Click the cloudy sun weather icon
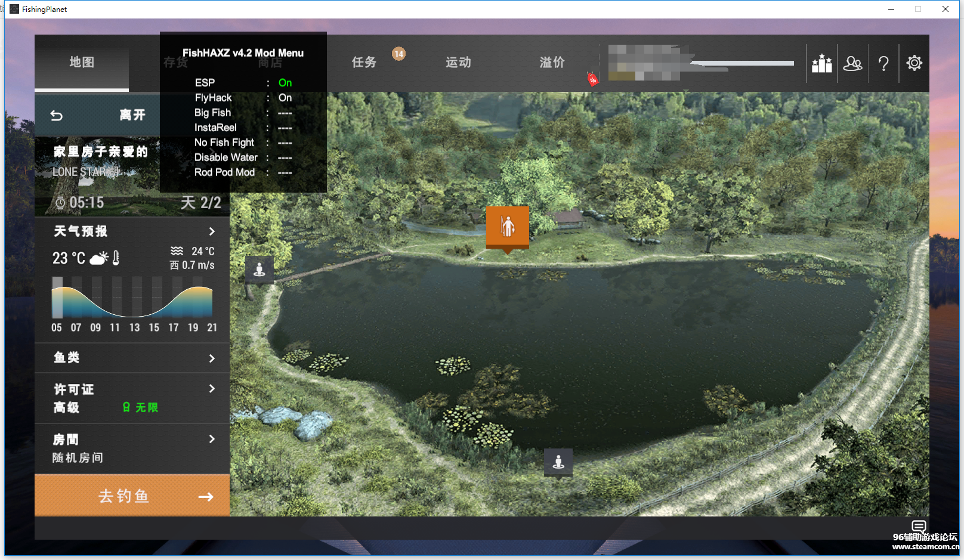Viewport: 964px width, 560px height. point(99,258)
